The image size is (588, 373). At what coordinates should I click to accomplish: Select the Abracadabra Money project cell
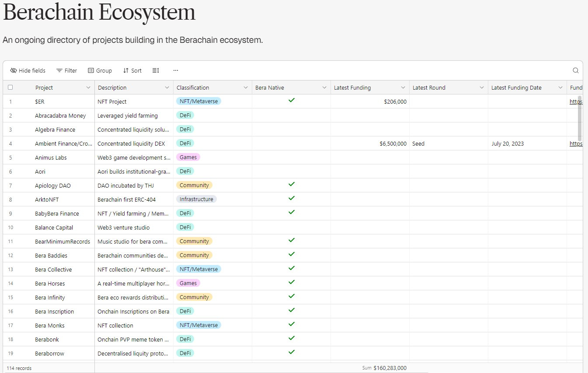click(x=60, y=115)
